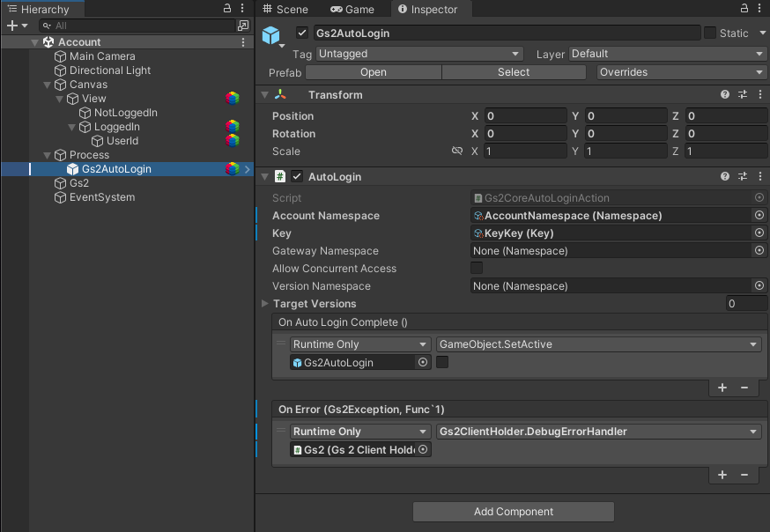Open Transform component help icon
This screenshot has width=770, height=532.
pyautogui.click(x=725, y=95)
